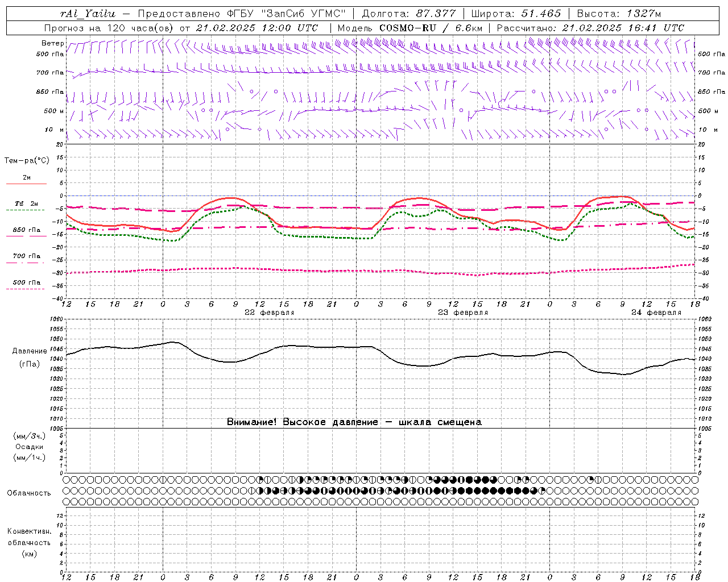Click the "2м" temperature legend entry

(27, 177)
